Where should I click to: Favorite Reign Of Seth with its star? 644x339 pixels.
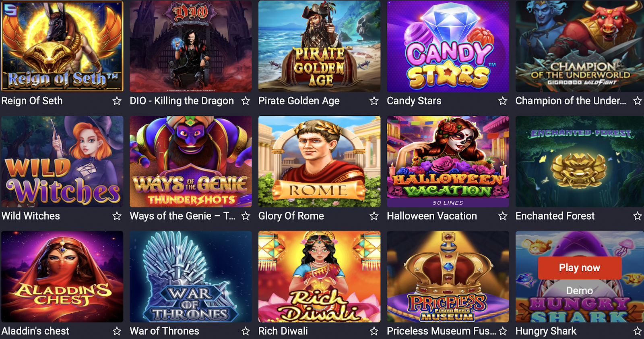(117, 101)
